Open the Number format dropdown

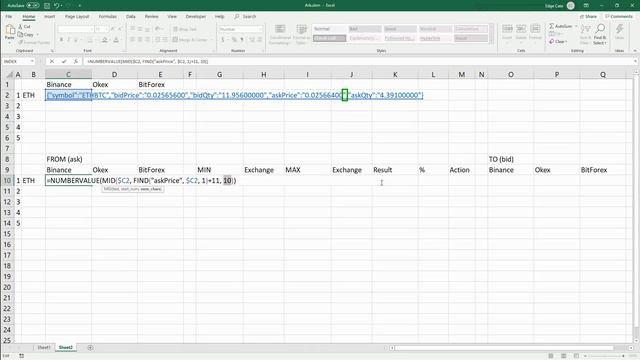(x=260, y=29)
